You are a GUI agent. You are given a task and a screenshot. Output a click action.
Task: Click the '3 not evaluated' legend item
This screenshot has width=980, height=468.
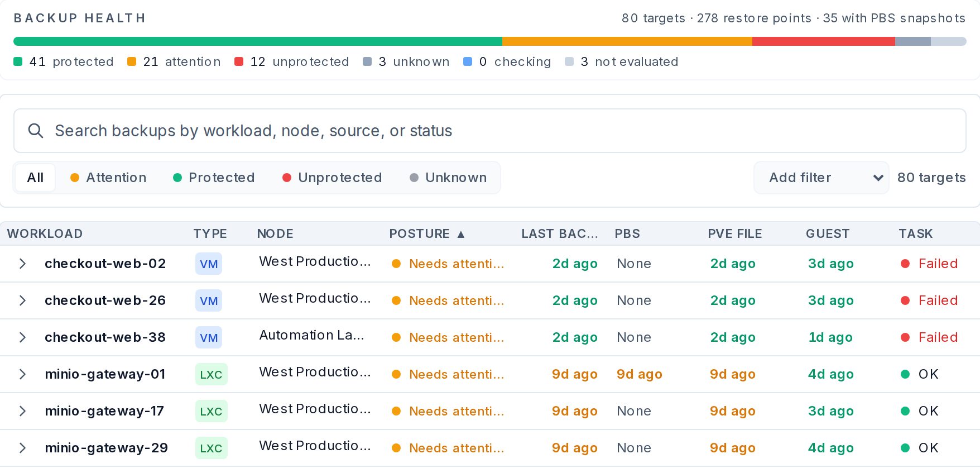622,61
